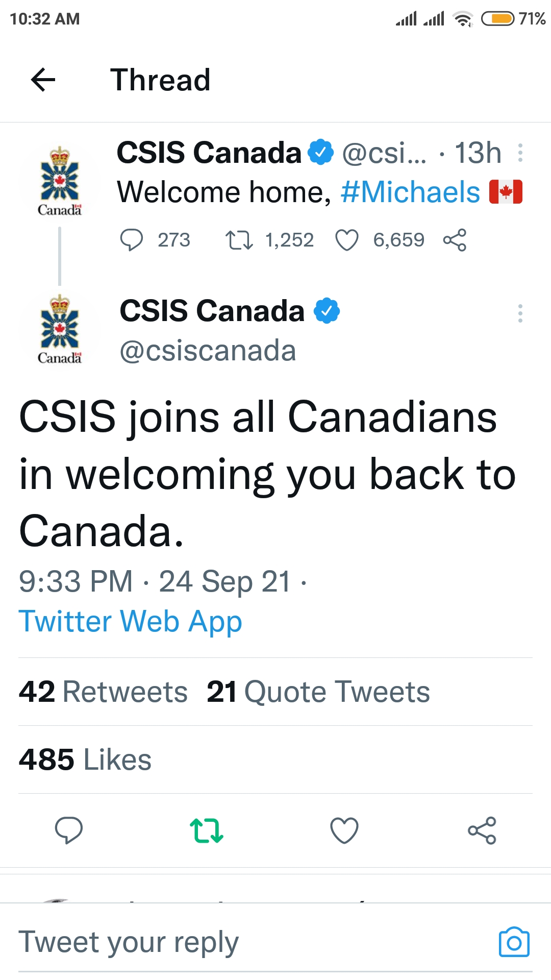Share the first 'Welcome home' tweet
The width and height of the screenshot is (551, 980).
455,240
